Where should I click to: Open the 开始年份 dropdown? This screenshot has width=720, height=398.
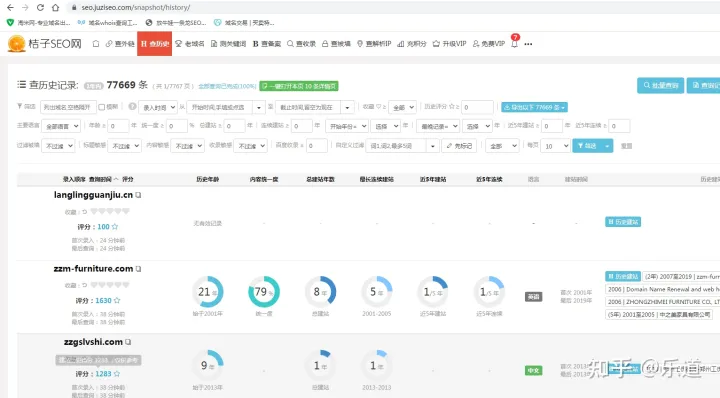[x=347, y=126]
